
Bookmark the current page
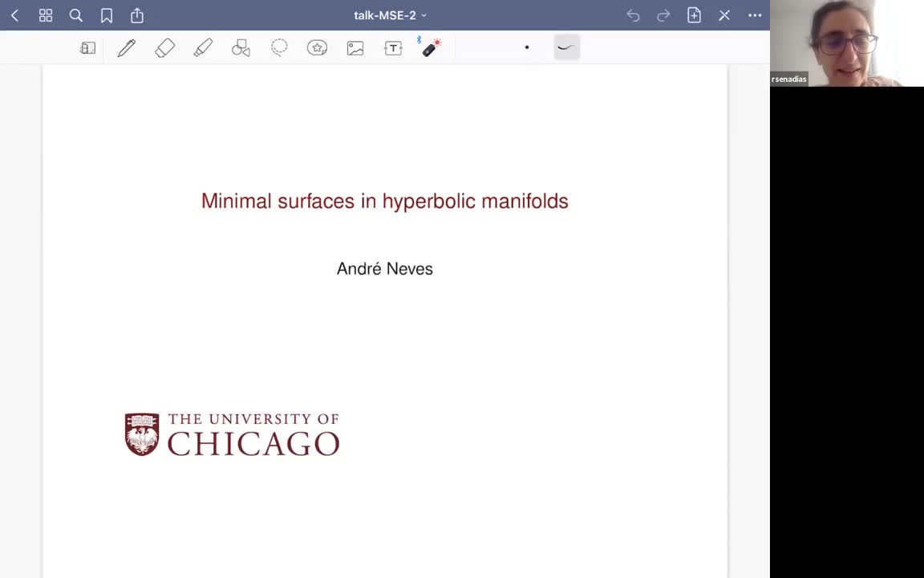point(107,15)
